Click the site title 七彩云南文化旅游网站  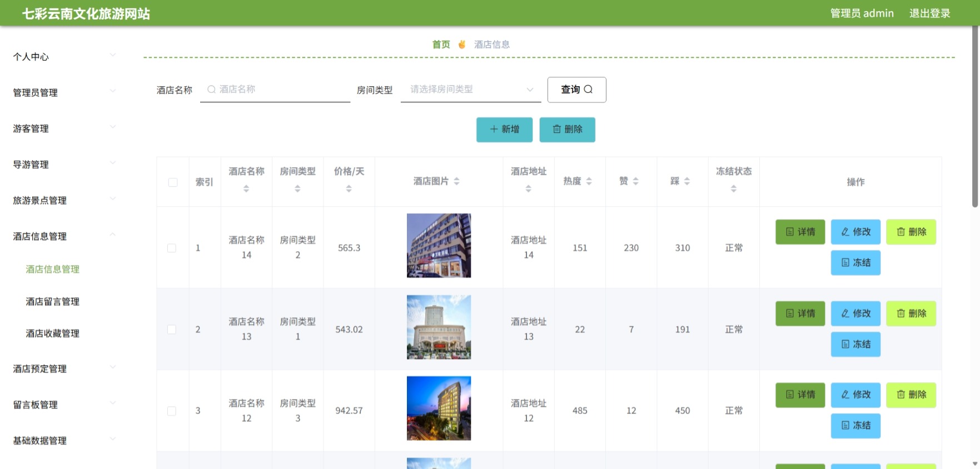click(x=86, y=13)
